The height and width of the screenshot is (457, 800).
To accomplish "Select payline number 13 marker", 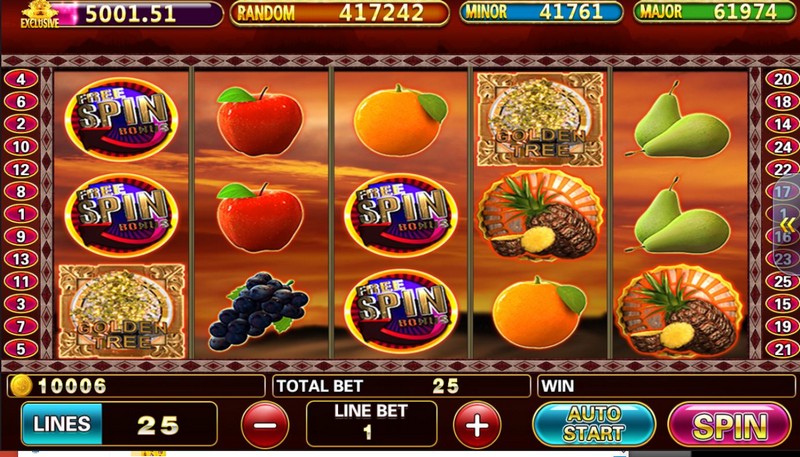I will 21,259.
